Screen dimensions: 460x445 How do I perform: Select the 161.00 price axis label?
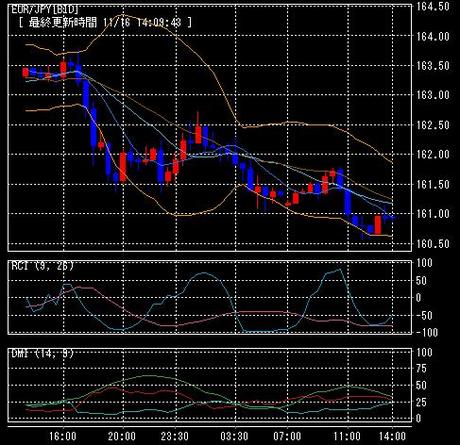[433, 214]
